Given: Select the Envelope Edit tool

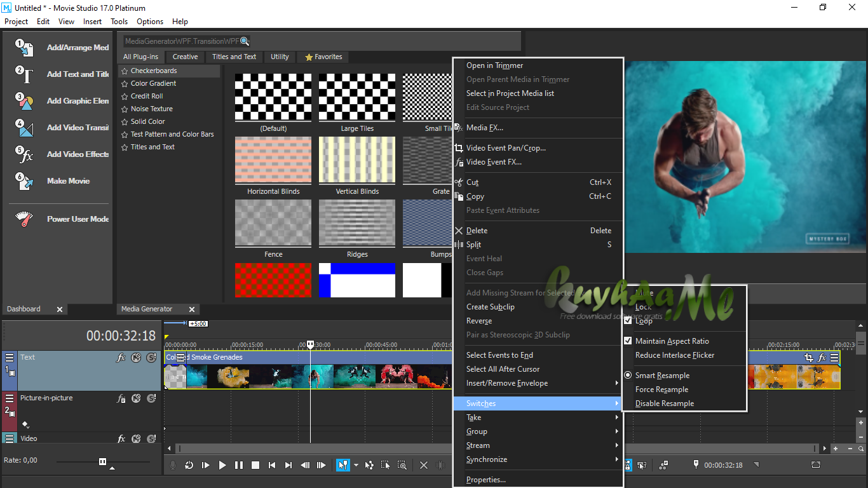Looking at the screenshot, I should pos(369,465).
